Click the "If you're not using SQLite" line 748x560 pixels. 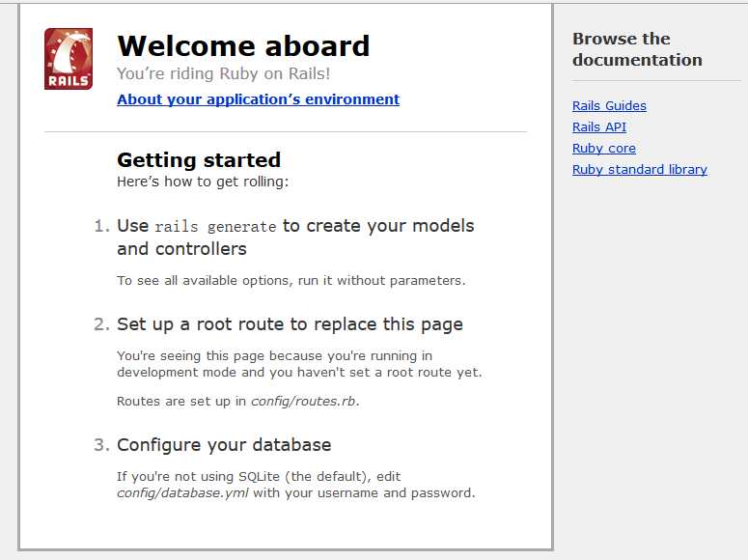click(x=259, y=476)
